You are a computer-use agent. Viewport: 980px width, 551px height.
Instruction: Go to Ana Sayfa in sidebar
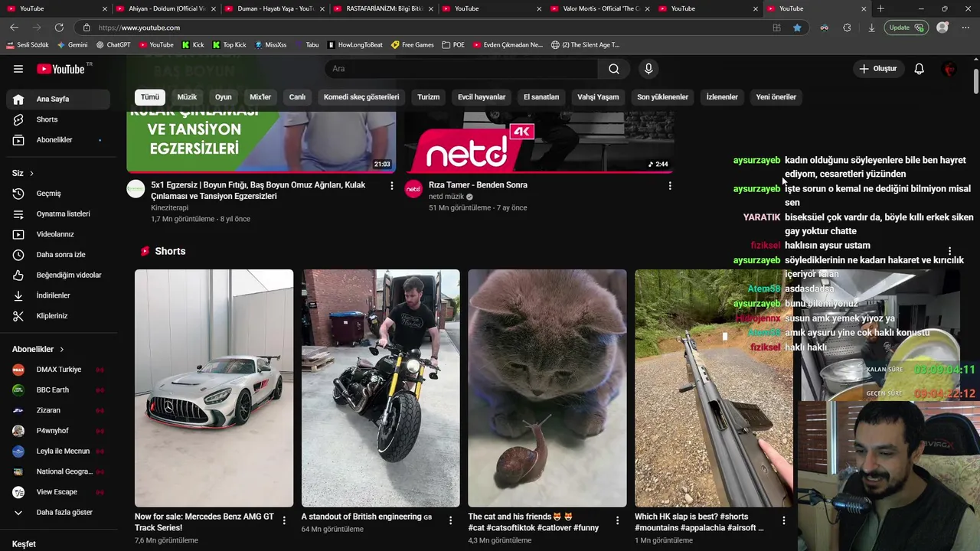point(58,99)
